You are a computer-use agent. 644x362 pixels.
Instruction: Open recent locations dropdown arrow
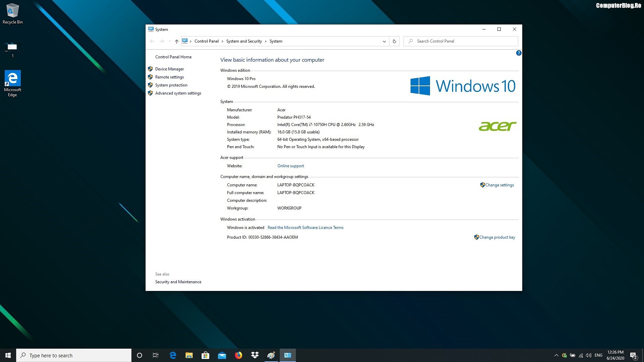170,41
